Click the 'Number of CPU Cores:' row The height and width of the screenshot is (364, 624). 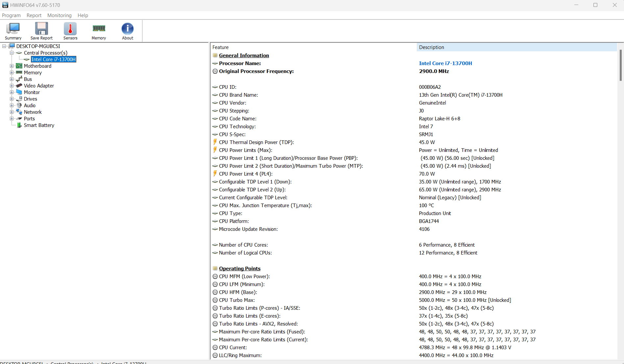click(x=414, y=245)
